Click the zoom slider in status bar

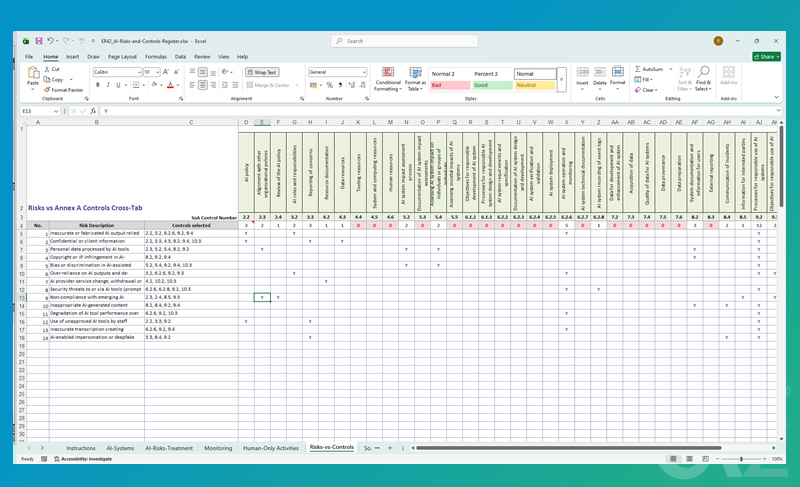[741, 459]
